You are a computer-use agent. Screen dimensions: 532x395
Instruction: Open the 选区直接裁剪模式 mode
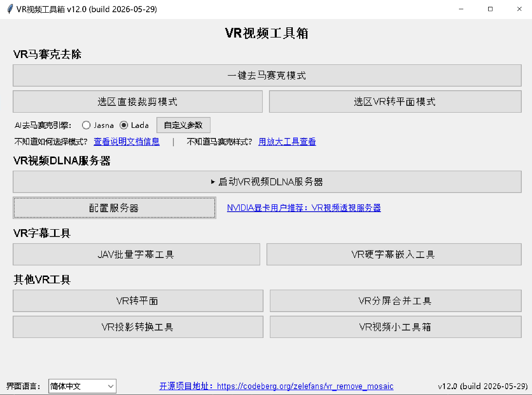137,101
